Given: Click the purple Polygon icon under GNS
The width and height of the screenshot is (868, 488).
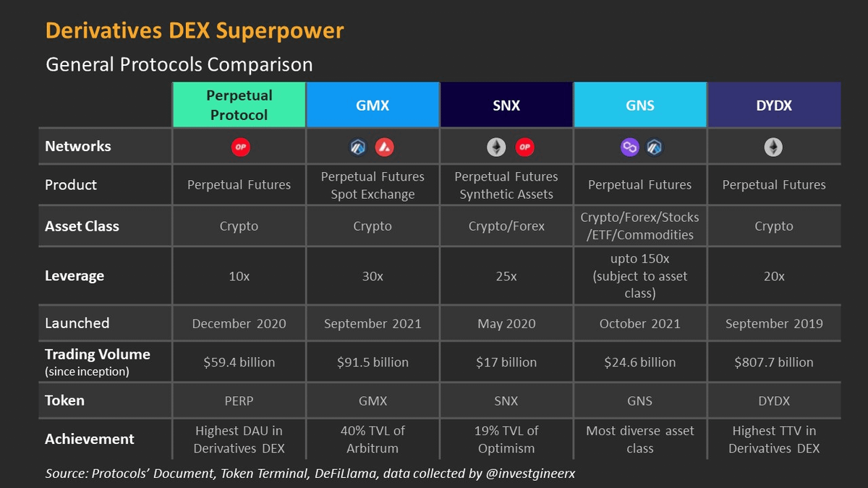Looking at the screenshot, I should point(630,147).
